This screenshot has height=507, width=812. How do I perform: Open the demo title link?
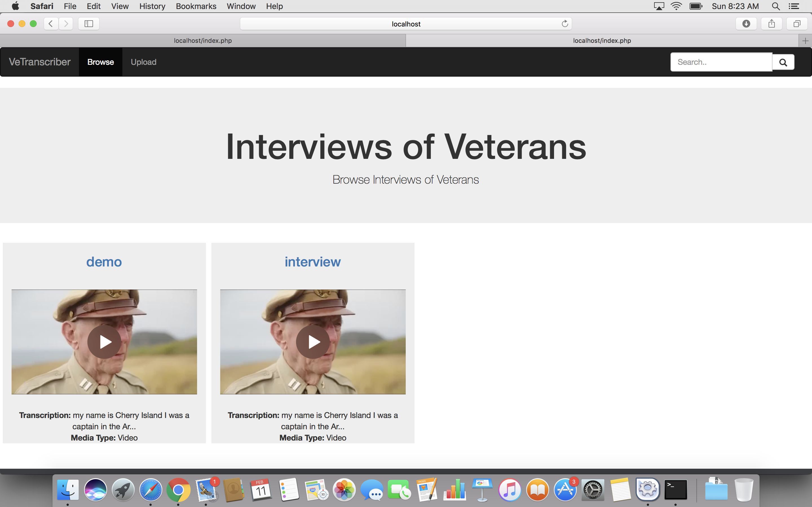pyautogui.click(x=104, y=262)
